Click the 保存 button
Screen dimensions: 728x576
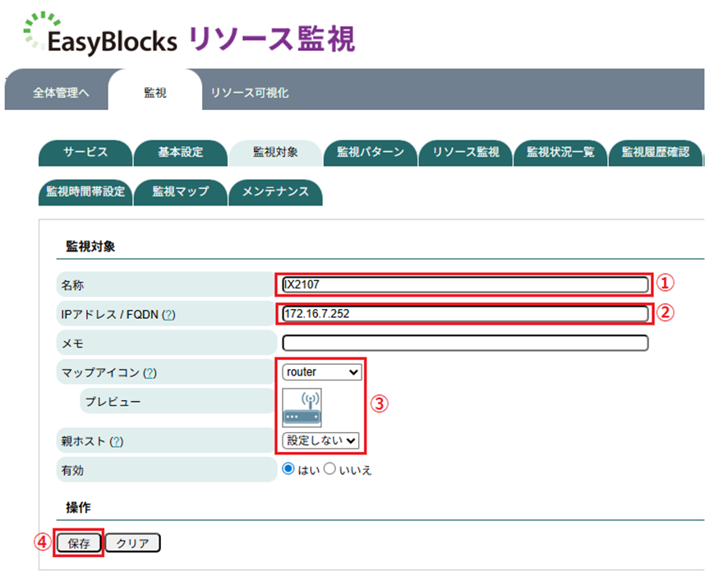pos(80,543)
